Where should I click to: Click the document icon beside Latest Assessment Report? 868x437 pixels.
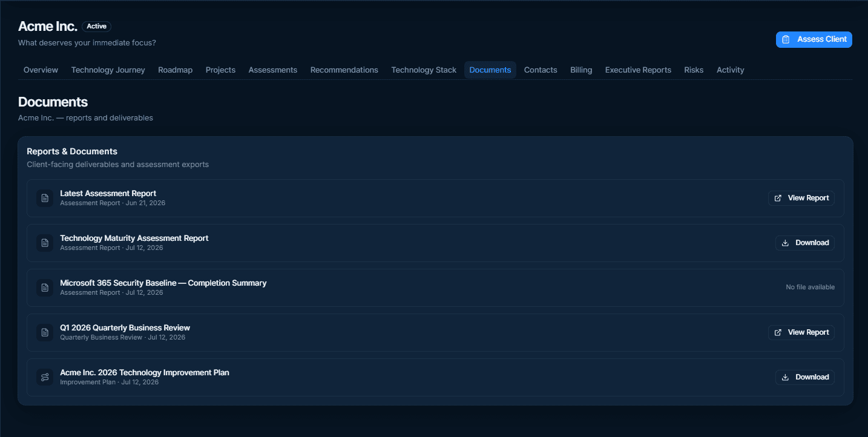pos(45,198)
